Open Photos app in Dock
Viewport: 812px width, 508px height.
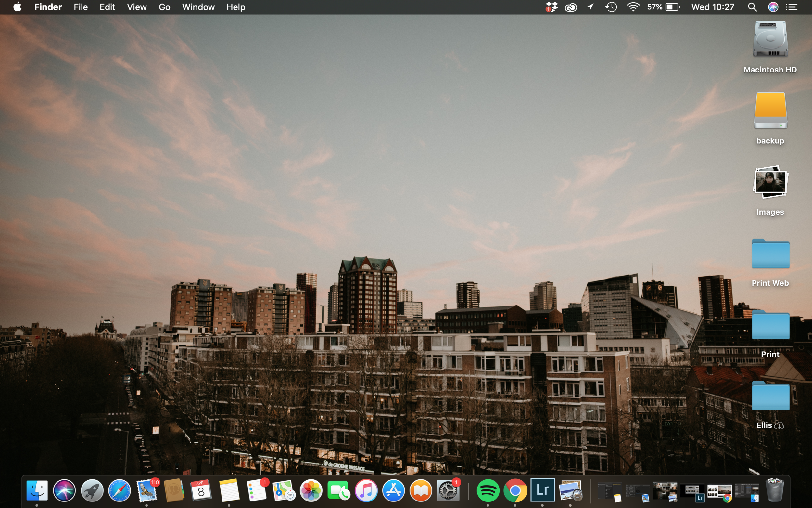click(x=311, y=490)
